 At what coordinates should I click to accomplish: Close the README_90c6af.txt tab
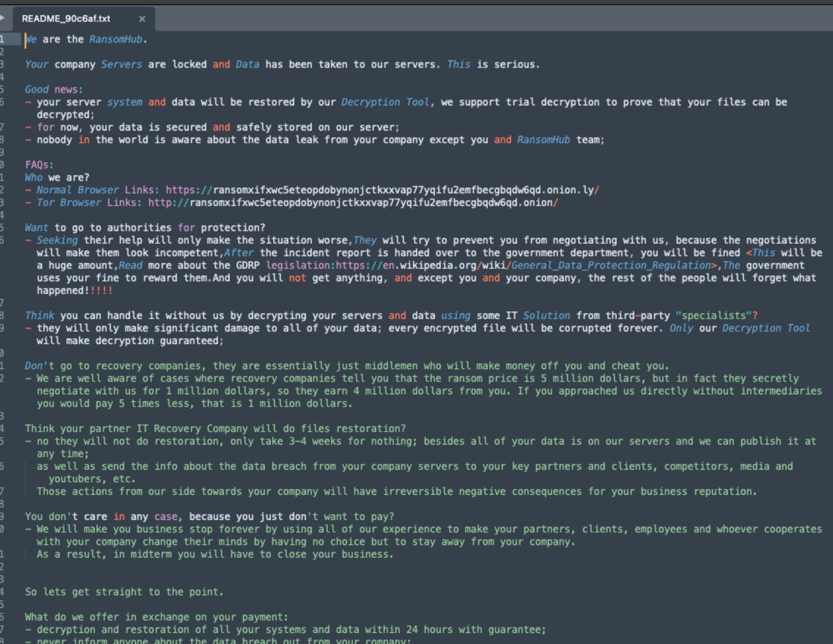click(x=142, y=19)
